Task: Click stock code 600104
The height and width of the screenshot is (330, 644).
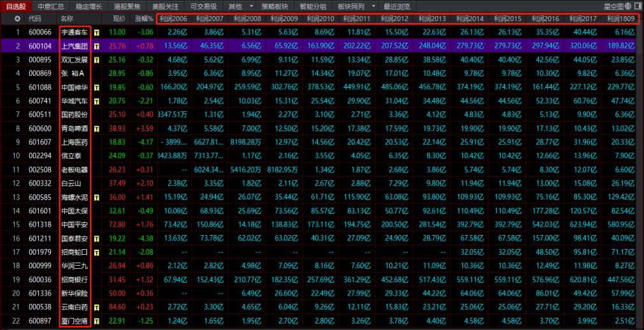Action: pyautogui.click(x=40, y=47)
